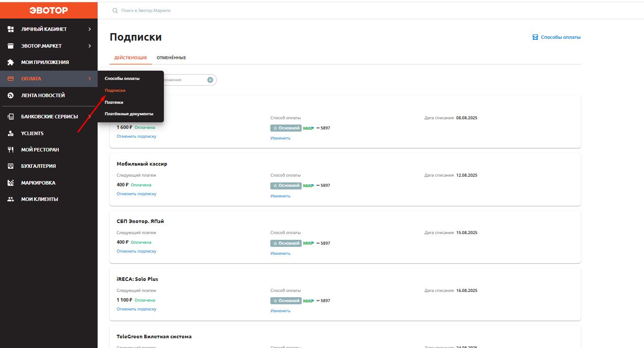Change payment method for СБП Эвотор. ЯПэй
The height and width of the screenshot is (348, 644).
pos(280,253)
